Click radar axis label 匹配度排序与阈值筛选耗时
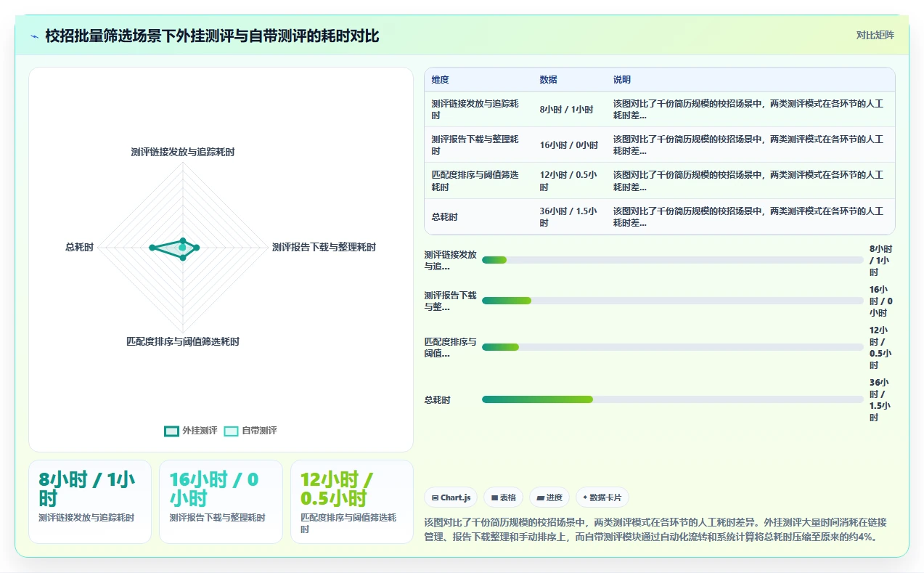 pyautogui.click(x=183, y=341)
